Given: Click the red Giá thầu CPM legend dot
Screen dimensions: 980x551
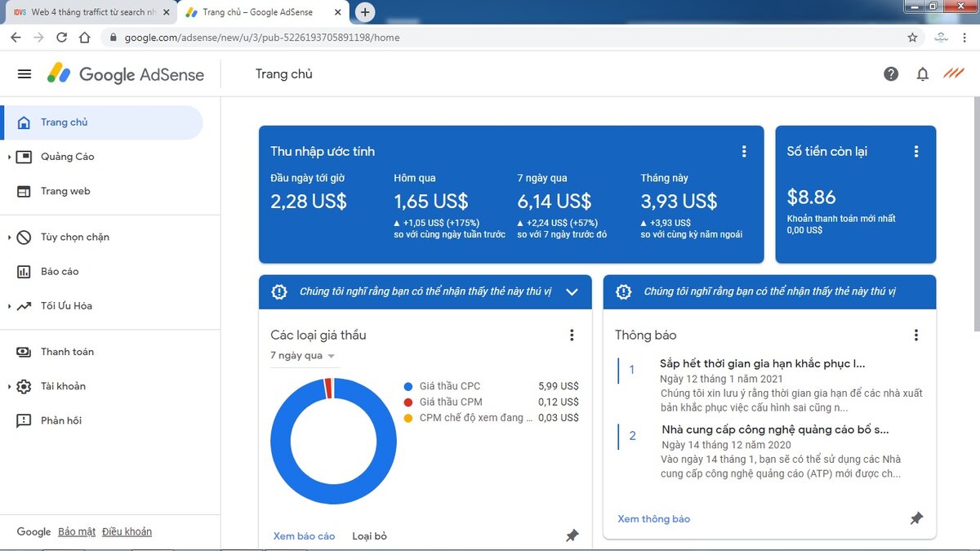Looking at the screenshot, I should [408, 402].
